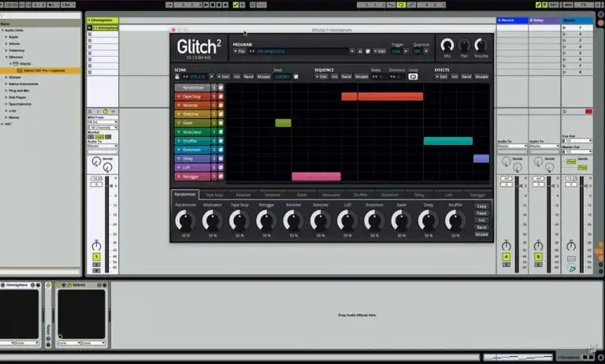Click the Scene lock icon in Glitch2

(x=177, y=76)
